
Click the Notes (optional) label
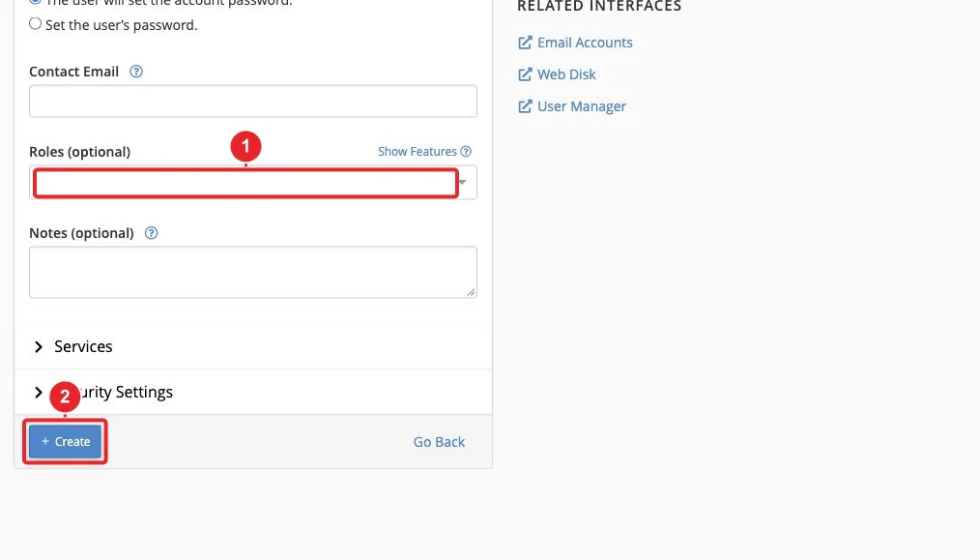click(81, 233)
